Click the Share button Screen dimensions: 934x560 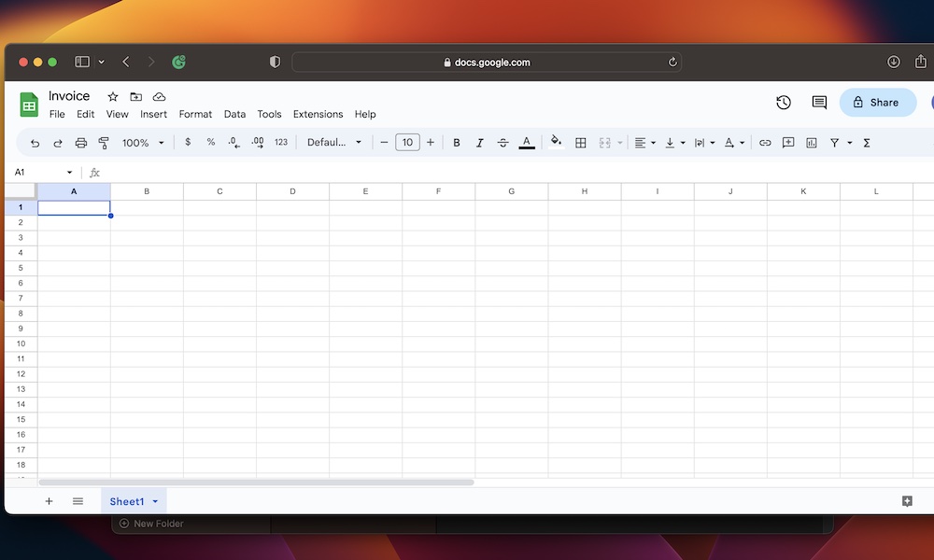(877, 103)
